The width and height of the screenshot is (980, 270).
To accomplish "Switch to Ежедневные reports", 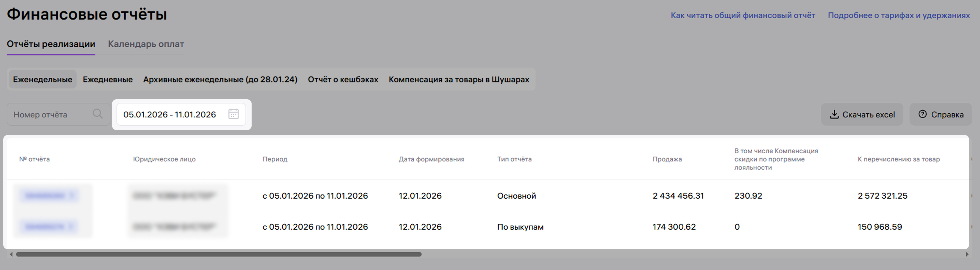I will click(x=108, y=80).
